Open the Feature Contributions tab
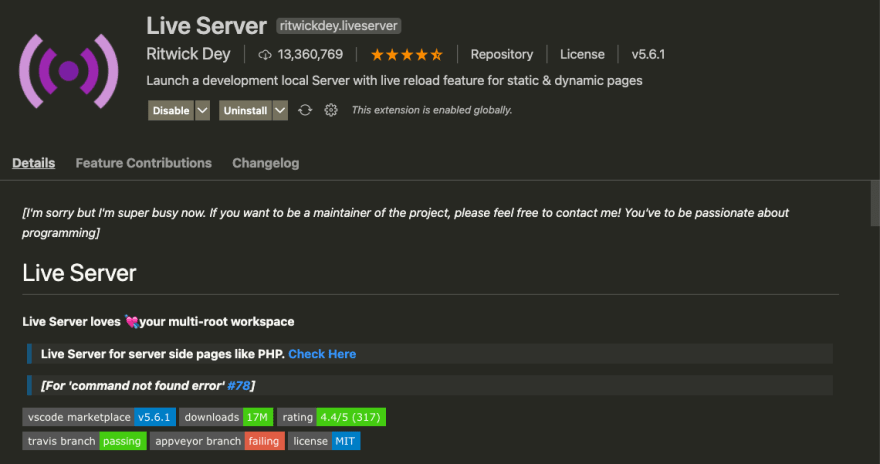This screenshot has height=464, width=880. click(144, 163)
